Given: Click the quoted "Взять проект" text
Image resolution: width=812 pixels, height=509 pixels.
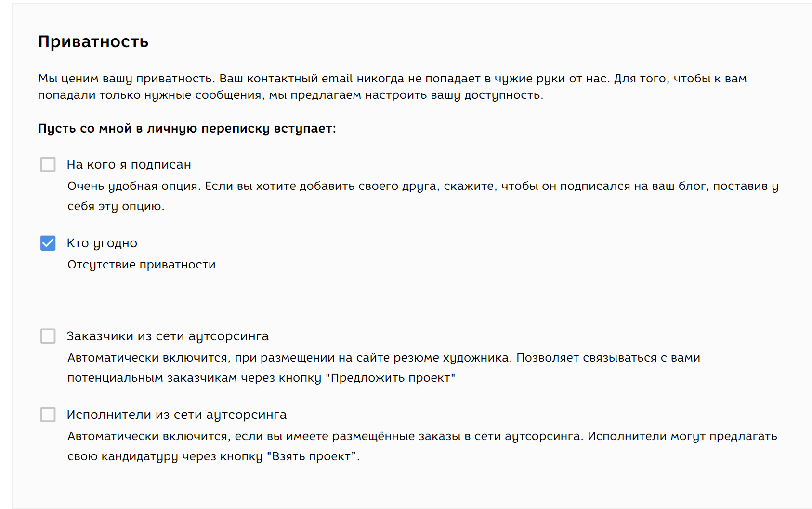Looking at the screenshot, I should 312,456.
